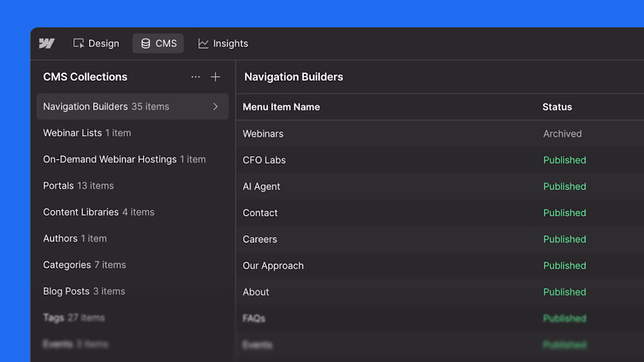644x362 pixels.
Task: Open the Tags collection
Action: click(x=132, y=318)
